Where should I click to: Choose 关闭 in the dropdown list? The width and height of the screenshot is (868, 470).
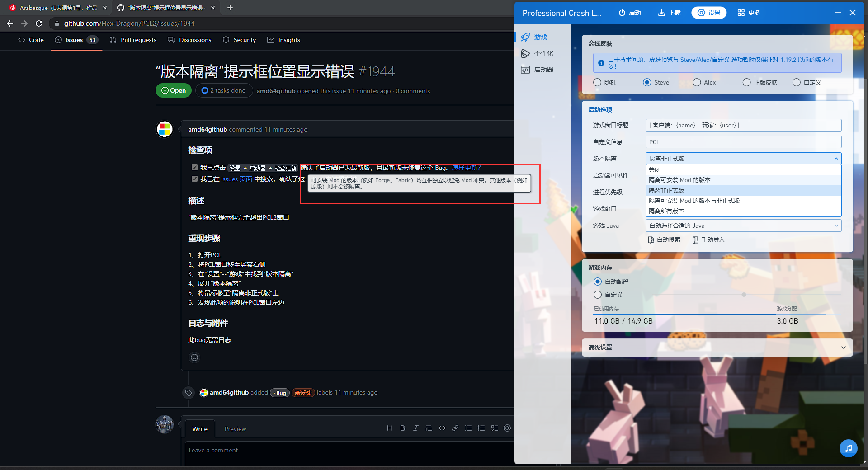tap(743, 169)
